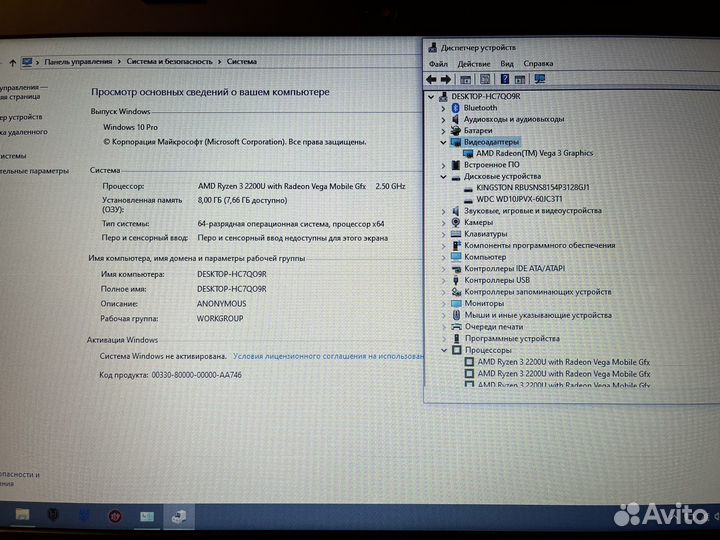This screenshot has height=540, width=720.
Task: Open the red circular taskbar app
Action: coord(115,516)
